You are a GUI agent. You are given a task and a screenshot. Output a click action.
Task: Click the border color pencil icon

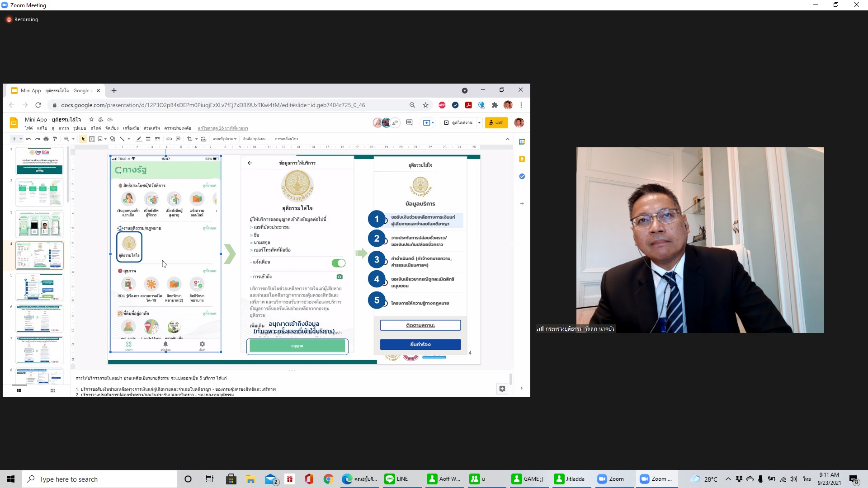pos(139,139)
